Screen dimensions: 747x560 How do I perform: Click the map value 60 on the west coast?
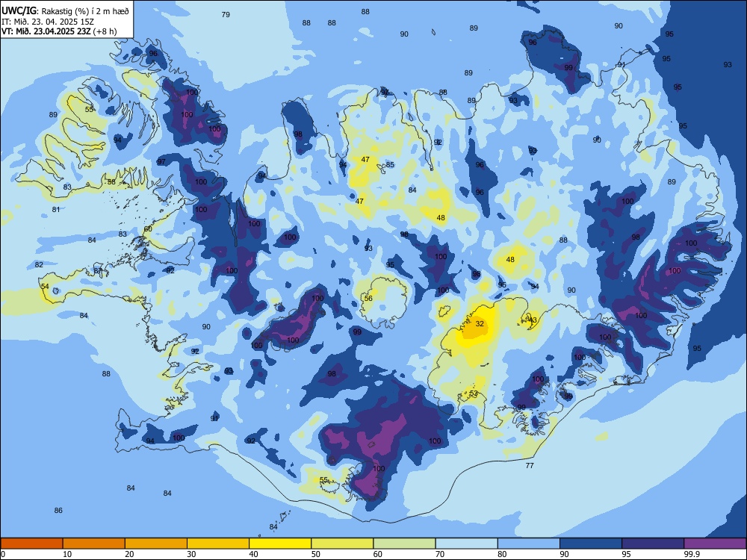148,229
